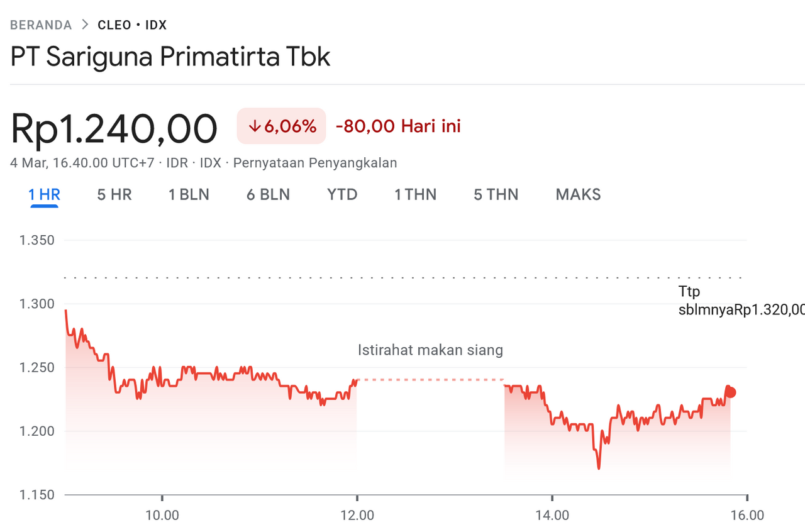Switch to the 5 HR tab
805x532 pixels.
point(114,194)
